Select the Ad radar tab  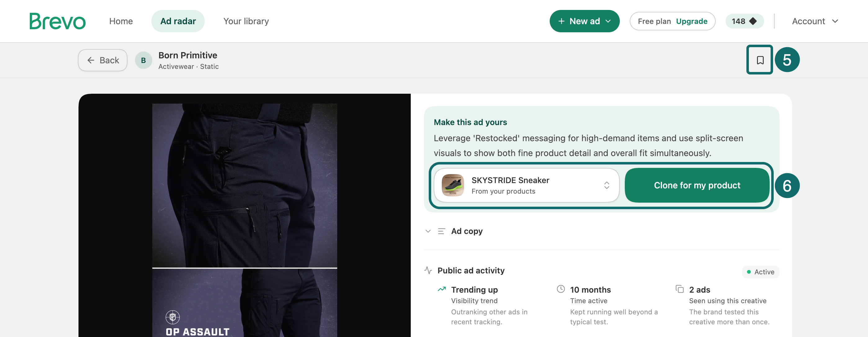click(x=178, y=21)
